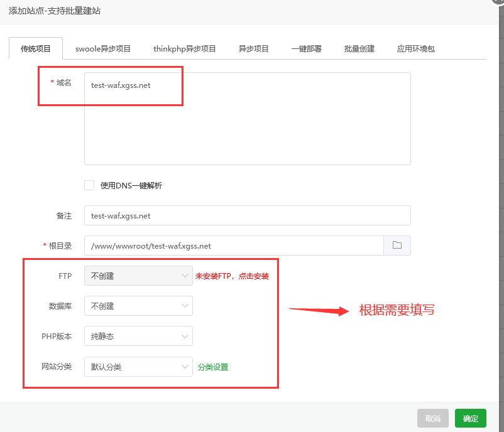Close the add site dialog
The height and width of the screenshot is (432, 504).
[x=497, y=2]
